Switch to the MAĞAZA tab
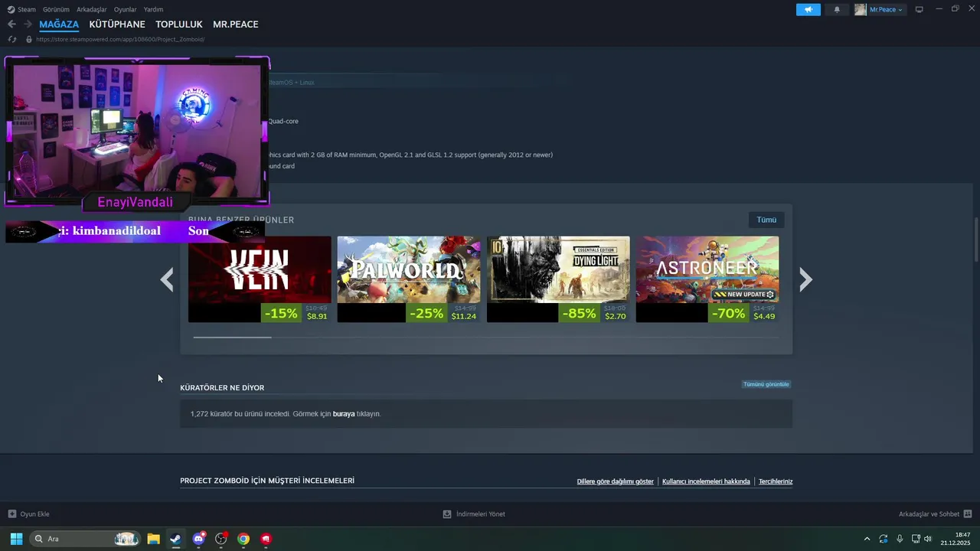The width and height of the screenshot is (980, 551). (x=59, y=24)
